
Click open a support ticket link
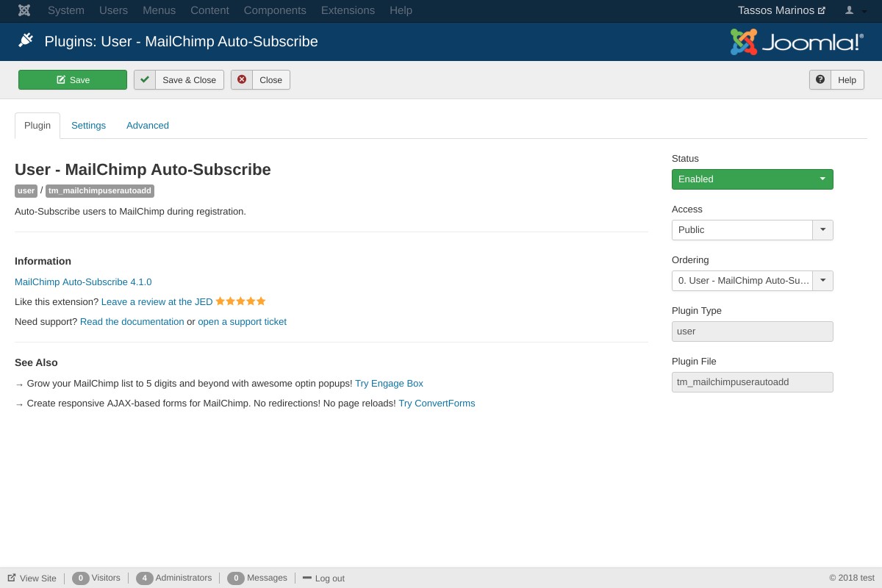click(242, 321)
